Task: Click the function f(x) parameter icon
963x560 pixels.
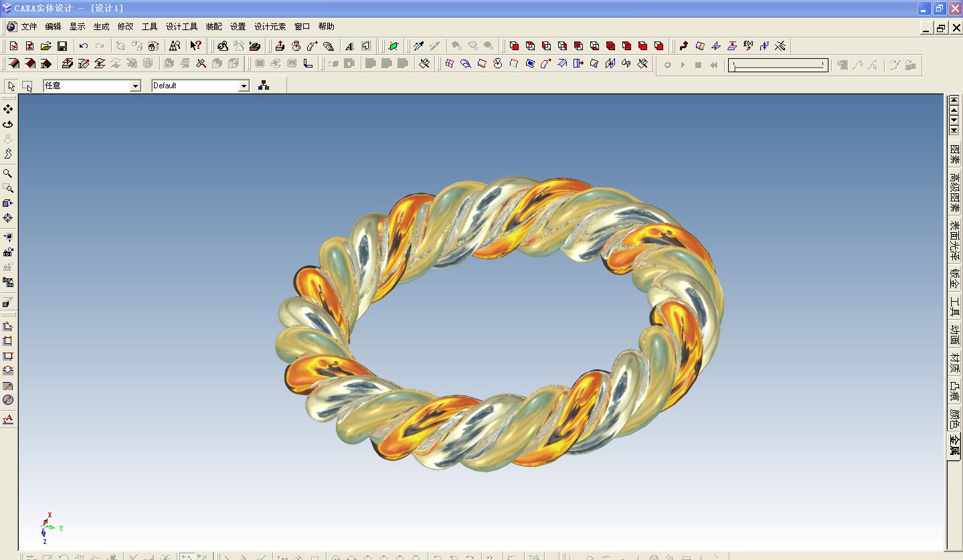Action: click(748, 46)
